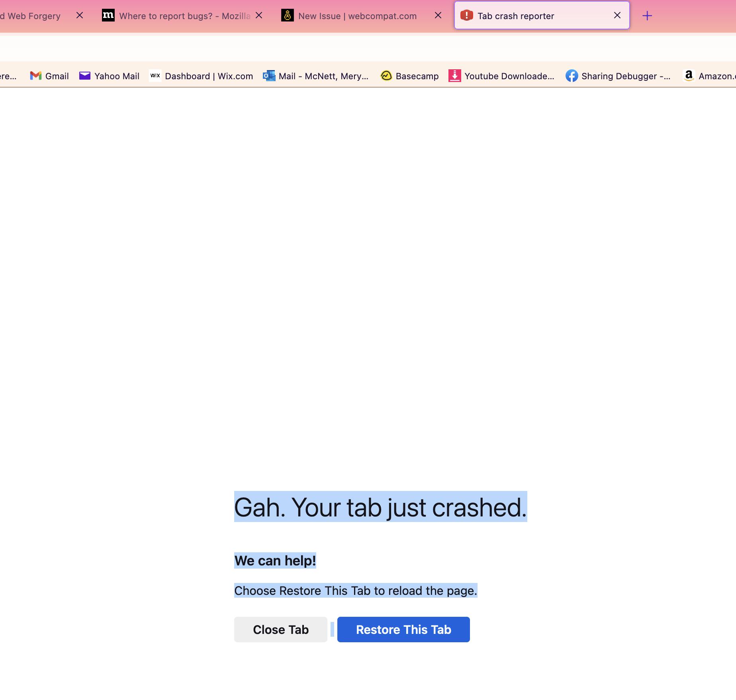
Task: Close the New Issue webcompat tab
Action: pos(438,16)
